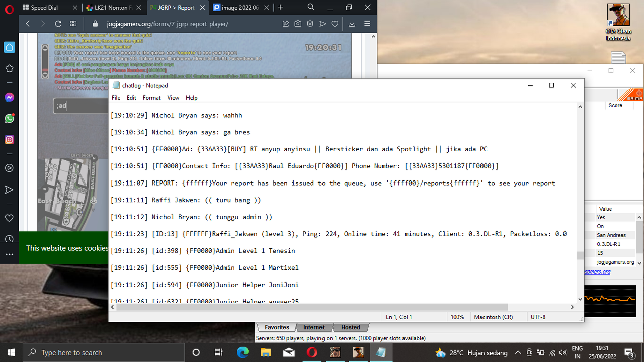Open the ad blocker shield icon

click(x=310, y=24)
